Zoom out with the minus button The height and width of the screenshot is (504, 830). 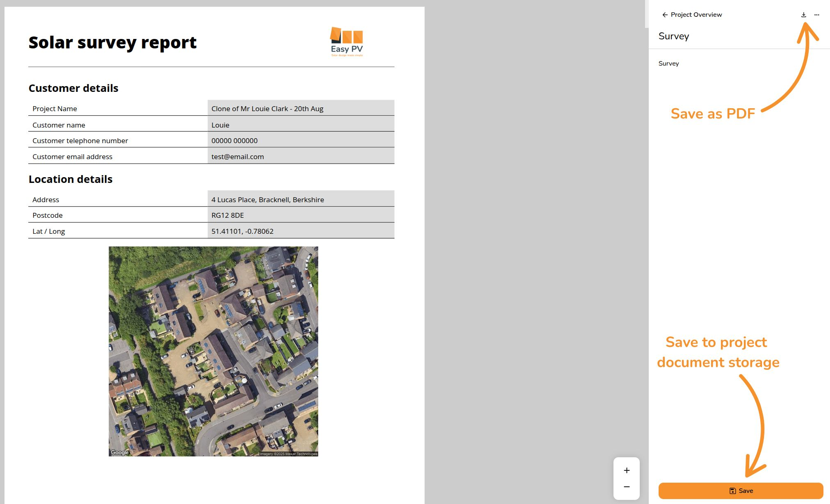(x=626, y=487)
